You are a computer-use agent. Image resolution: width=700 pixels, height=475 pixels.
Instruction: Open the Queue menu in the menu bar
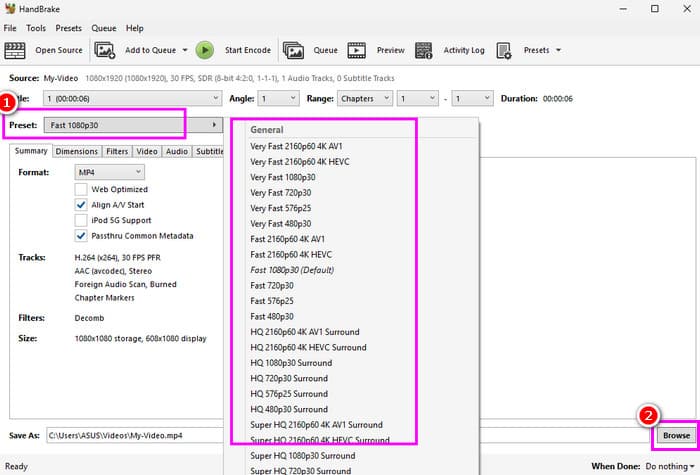click(104, 28)
